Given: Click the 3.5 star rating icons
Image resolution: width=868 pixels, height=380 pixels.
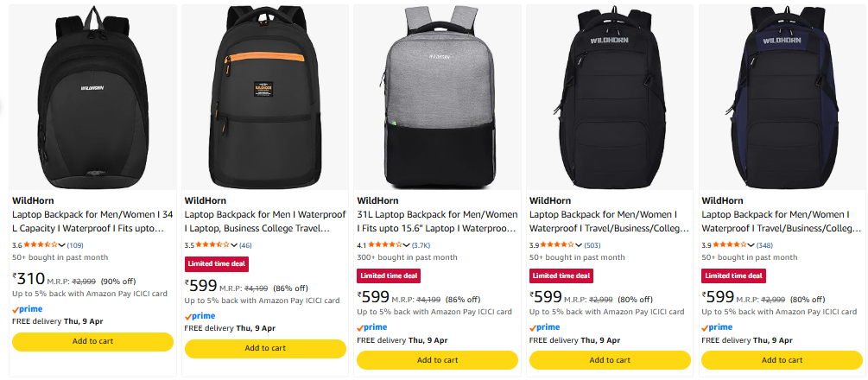Looking at the screenshot, I should (213, 245).
